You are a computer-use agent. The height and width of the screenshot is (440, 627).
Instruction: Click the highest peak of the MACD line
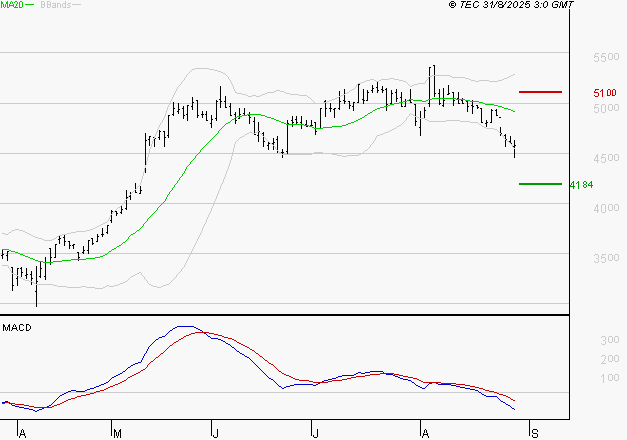click(184, 326)
